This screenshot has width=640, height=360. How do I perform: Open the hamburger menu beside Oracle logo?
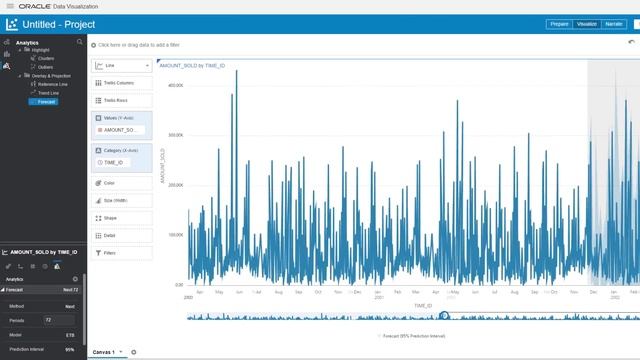10,6
